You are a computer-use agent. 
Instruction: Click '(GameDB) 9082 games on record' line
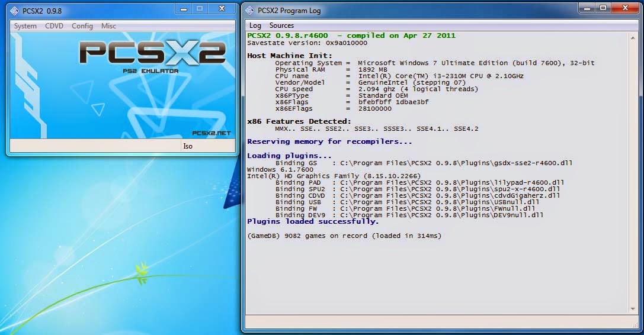(x=344, y=236)
